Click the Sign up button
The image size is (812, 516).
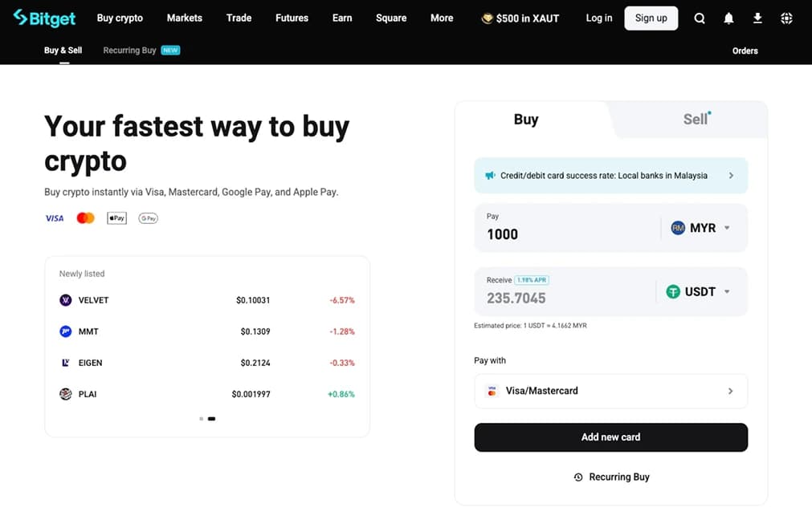[x=651, y=18]
